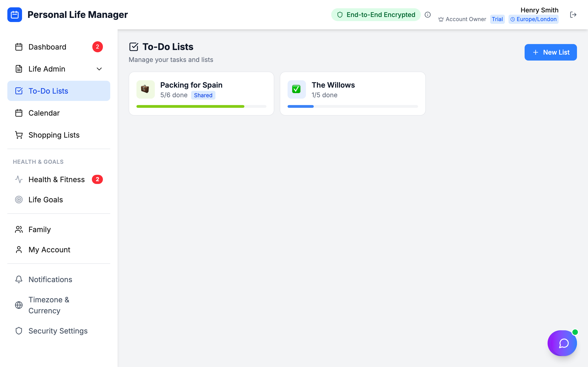The width and height of the screenshot is (588, 367).
Task: Click the To-Do Lists checkbox icon in sidebar
Action: [x=19, y=91]
